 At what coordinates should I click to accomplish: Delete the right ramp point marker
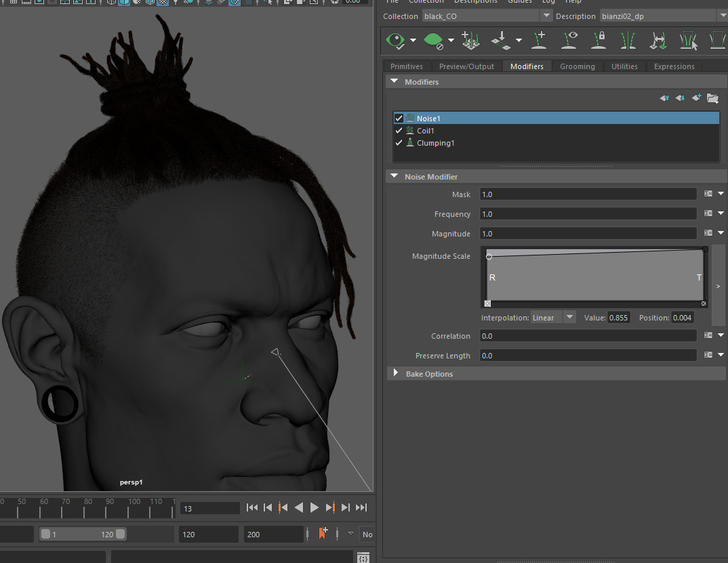(x=704, y=304)
